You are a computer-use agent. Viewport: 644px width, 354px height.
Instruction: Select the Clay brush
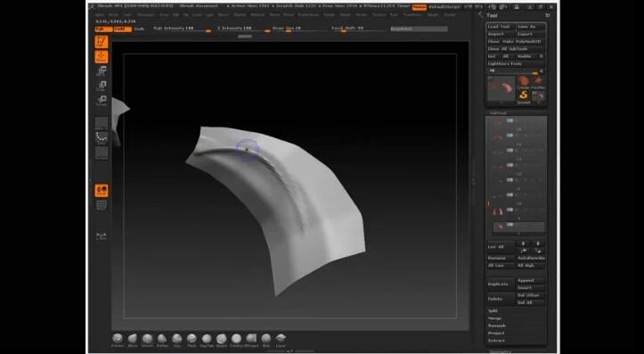(177, 340)
